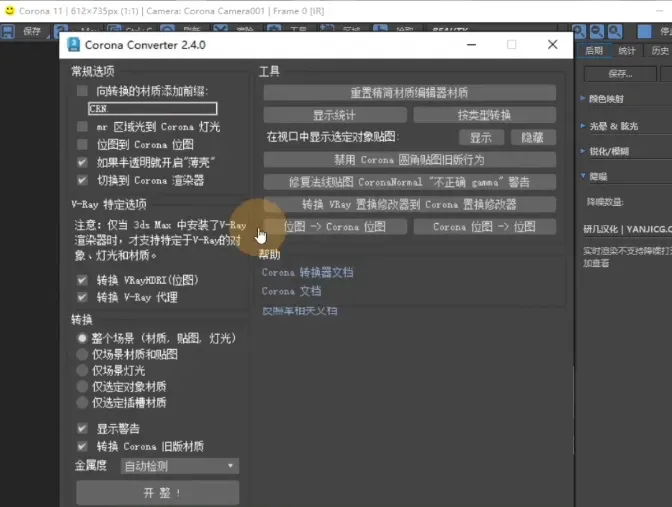Toggle the mr 区域光到 Corona 灯光 checkbox
The height and width of the screenshot is (507, 672).
pyautogui.click(x=82, y=126)
